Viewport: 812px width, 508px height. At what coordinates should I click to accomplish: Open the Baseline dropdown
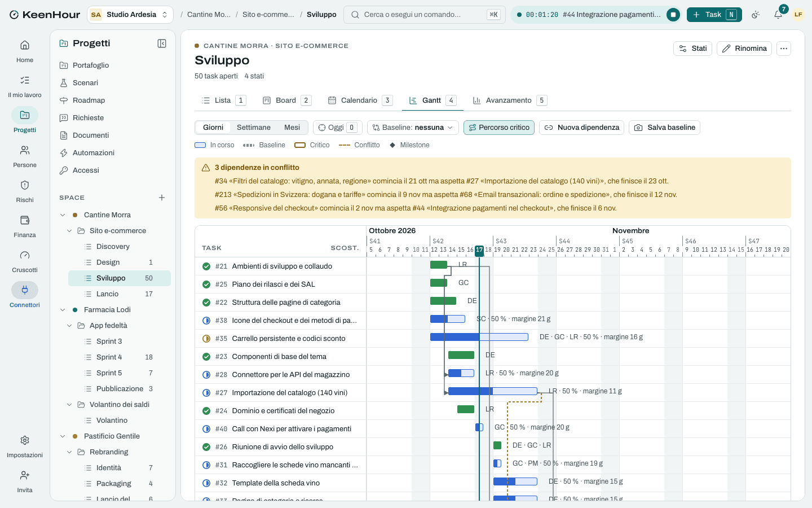tap(413, 128)
